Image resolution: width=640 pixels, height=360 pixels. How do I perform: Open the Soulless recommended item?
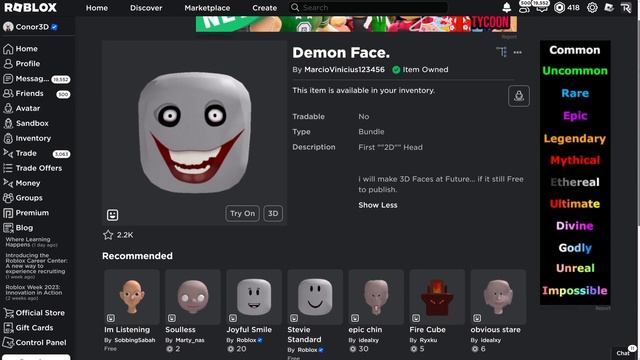point(193,310)
